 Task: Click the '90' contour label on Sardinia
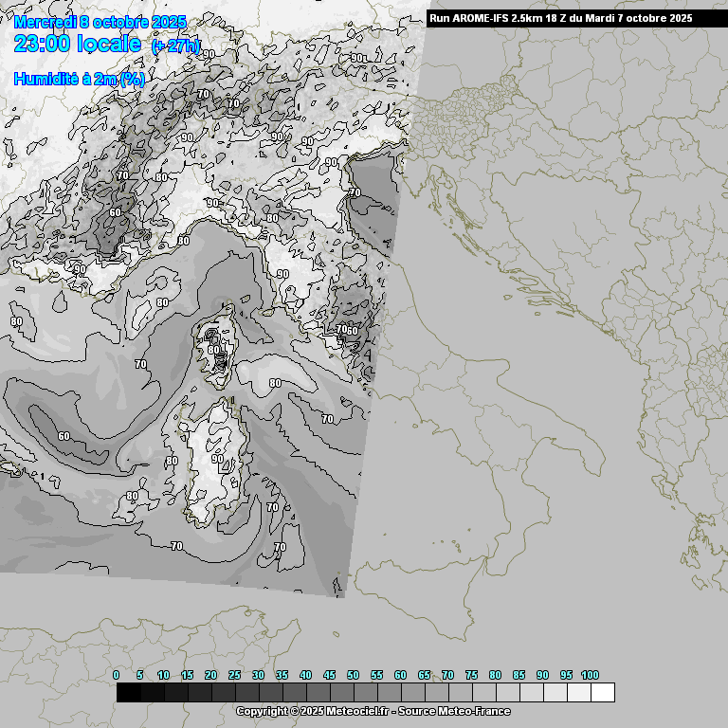218,459
